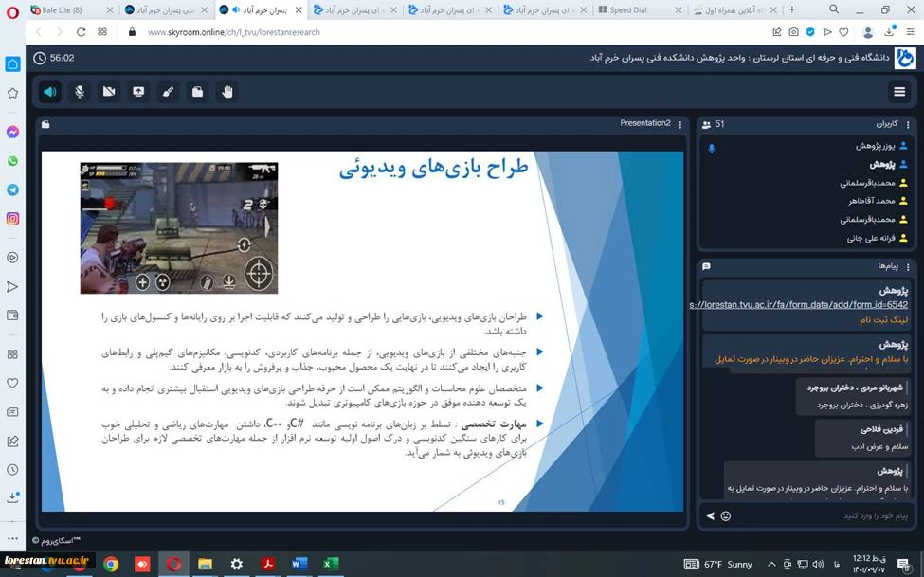Reload the page
This screenshot has height=577, width=924.
point(81,32)
